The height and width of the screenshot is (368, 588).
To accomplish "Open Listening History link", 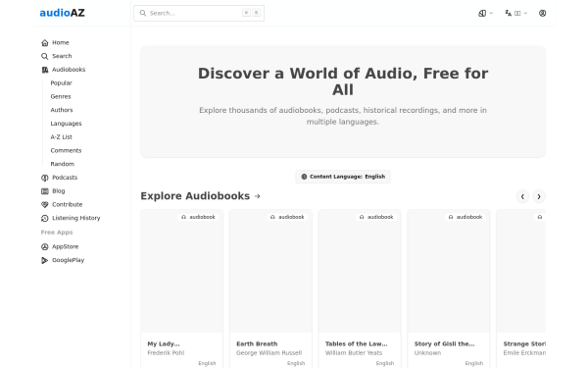I will [76, 218].
